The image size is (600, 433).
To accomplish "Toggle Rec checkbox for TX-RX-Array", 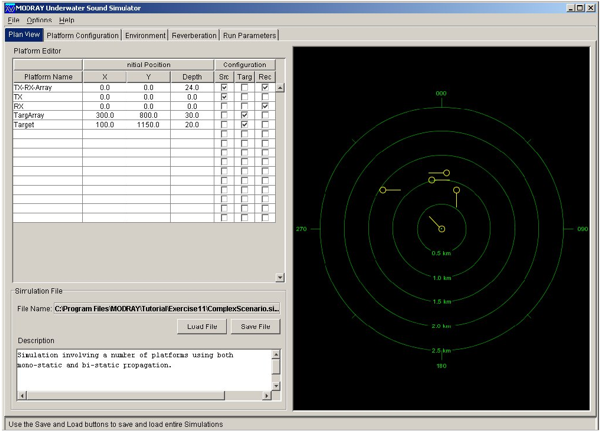I will coord(265,87).
